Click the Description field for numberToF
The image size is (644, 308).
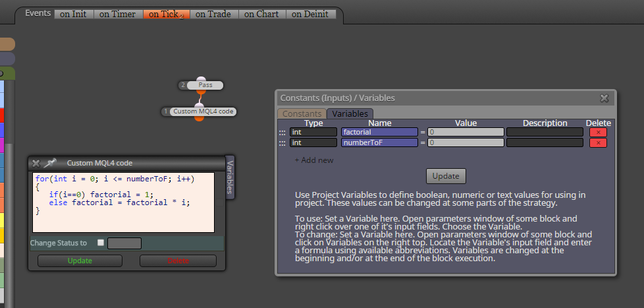(x=545, y=142)
